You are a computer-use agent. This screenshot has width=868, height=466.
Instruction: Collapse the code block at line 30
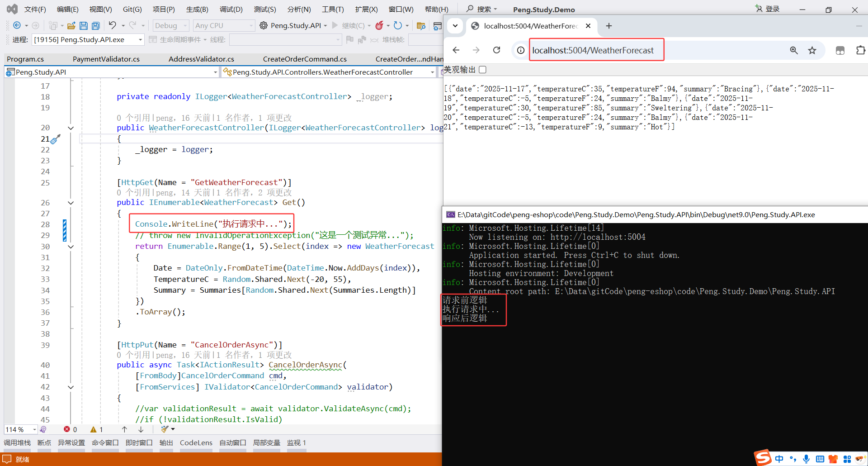[71, 247]
